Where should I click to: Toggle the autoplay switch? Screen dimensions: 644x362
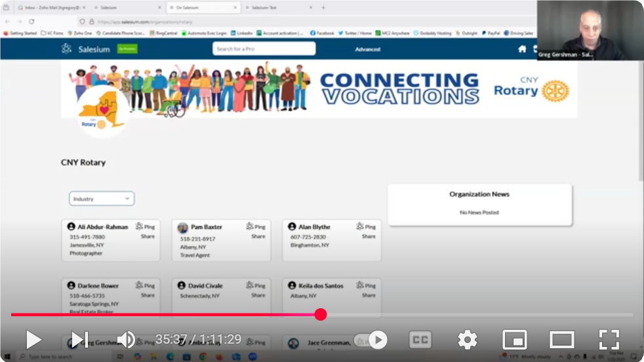click(x=371, y=340)
